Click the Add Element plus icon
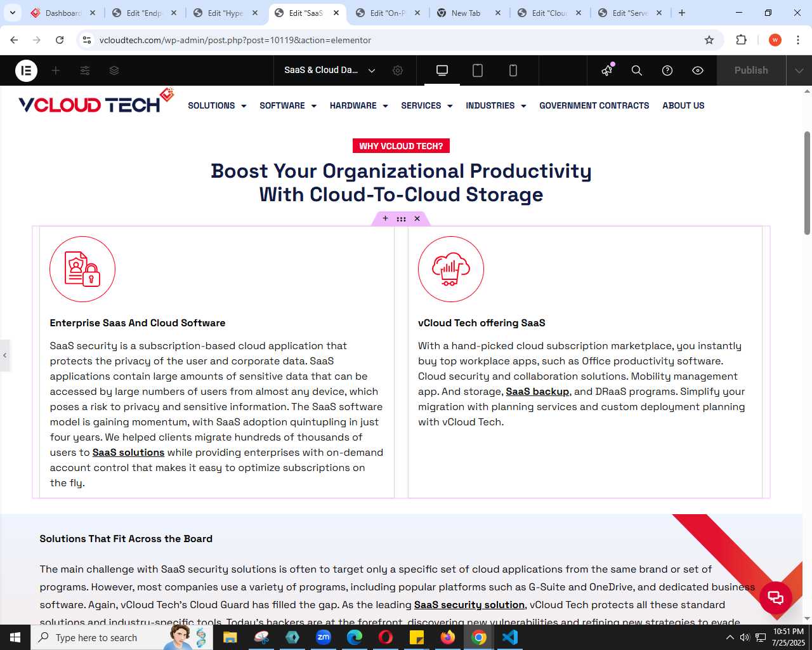The height and width of the screenshot is (650, 812). (56, 70)
